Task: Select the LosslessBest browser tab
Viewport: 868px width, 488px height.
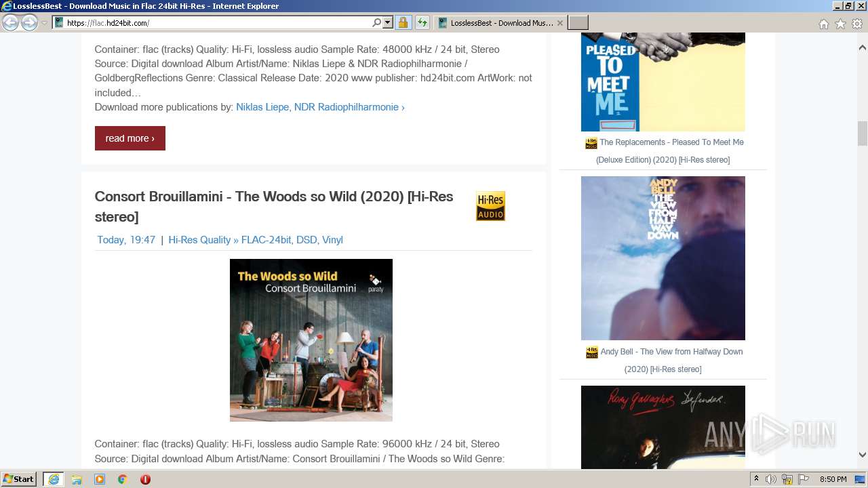Action: pos(500,23)
